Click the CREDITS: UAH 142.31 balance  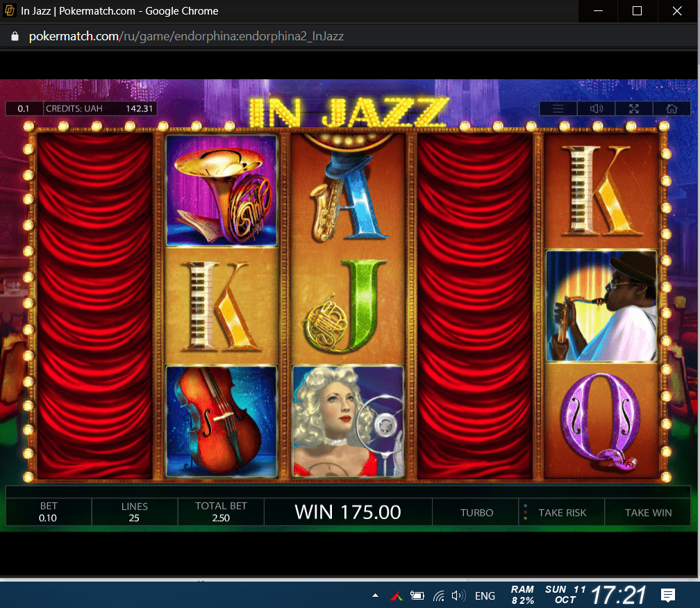[99, 108]
